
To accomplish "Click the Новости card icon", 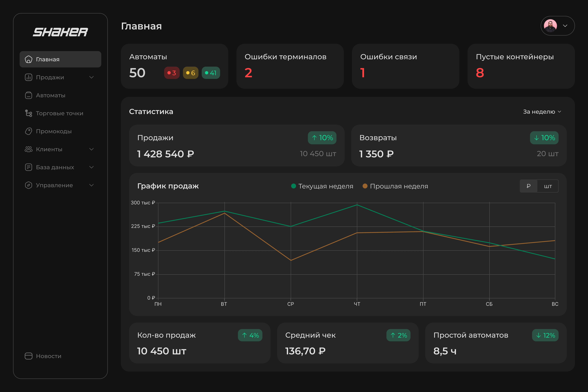I will pyautogui.click(x=28, y=356).
